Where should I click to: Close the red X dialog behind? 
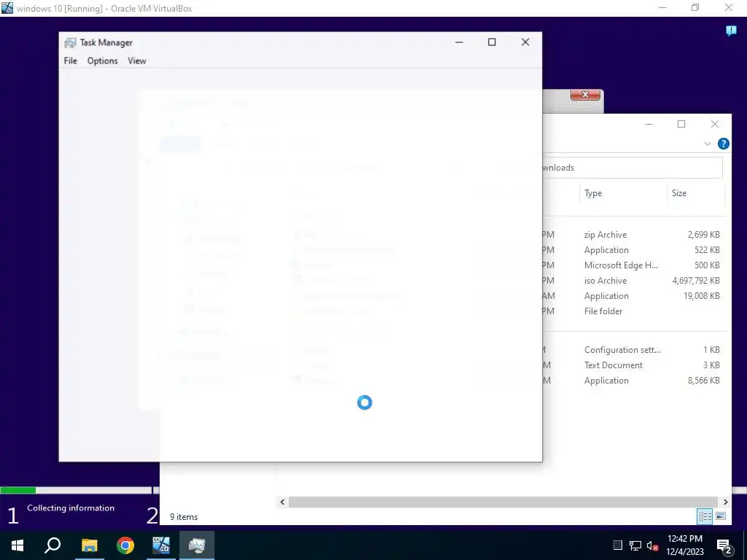click(x=585, y=94)
